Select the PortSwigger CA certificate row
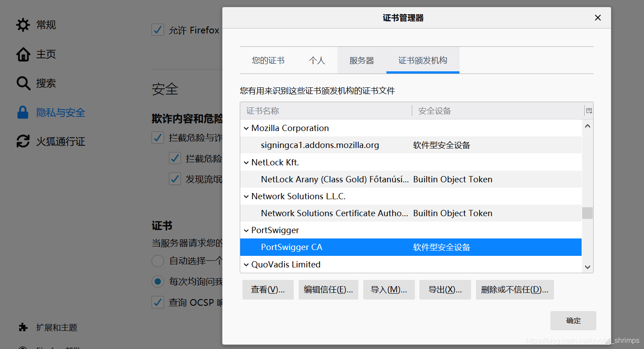The image size is (644, 349). 411,247
